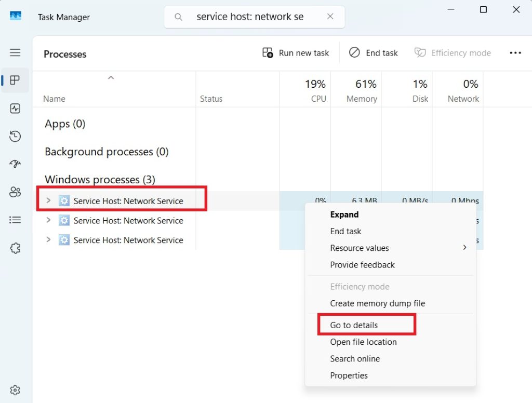Click Run new task button
The width and height of the screenshot is (532, 403).
pyautogui.click(x=296, y=53)
